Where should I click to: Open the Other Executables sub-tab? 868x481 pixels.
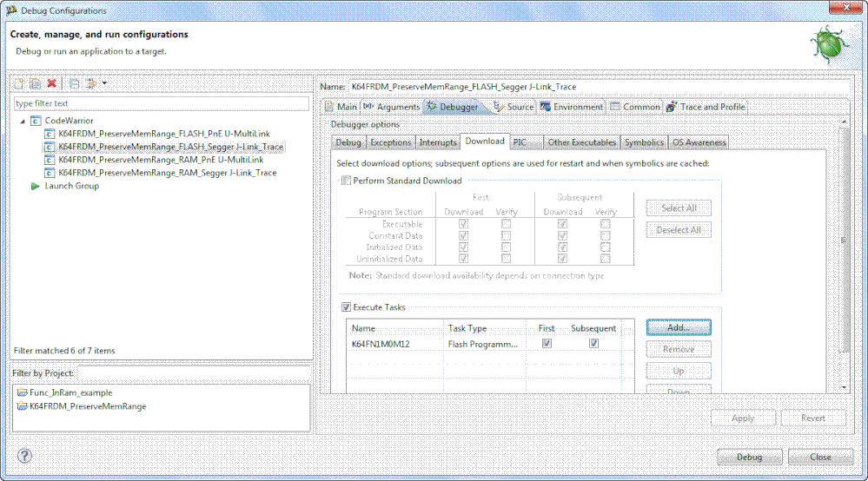click(x=582, y=142)
